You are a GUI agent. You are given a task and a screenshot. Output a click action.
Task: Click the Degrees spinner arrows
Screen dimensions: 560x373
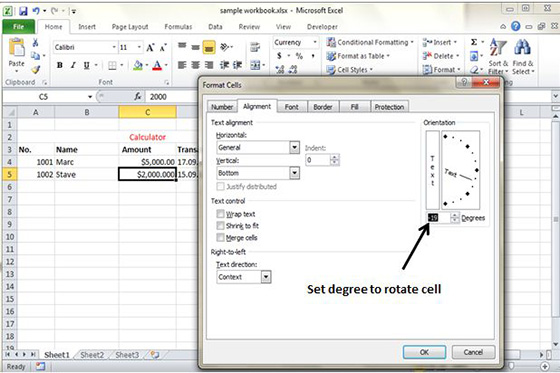click(455, 218)
